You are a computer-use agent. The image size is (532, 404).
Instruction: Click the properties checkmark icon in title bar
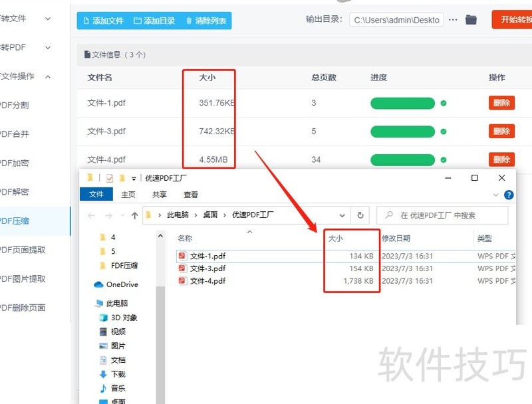pos(110,178)
